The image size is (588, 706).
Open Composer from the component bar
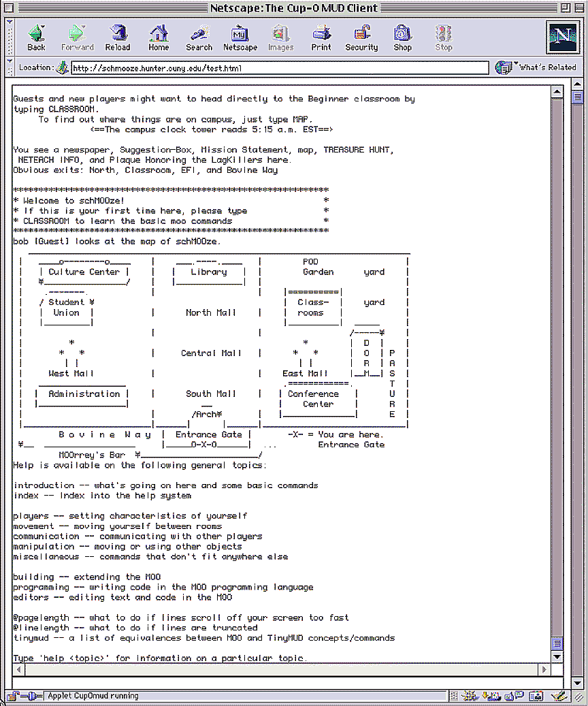coord(558,696)
